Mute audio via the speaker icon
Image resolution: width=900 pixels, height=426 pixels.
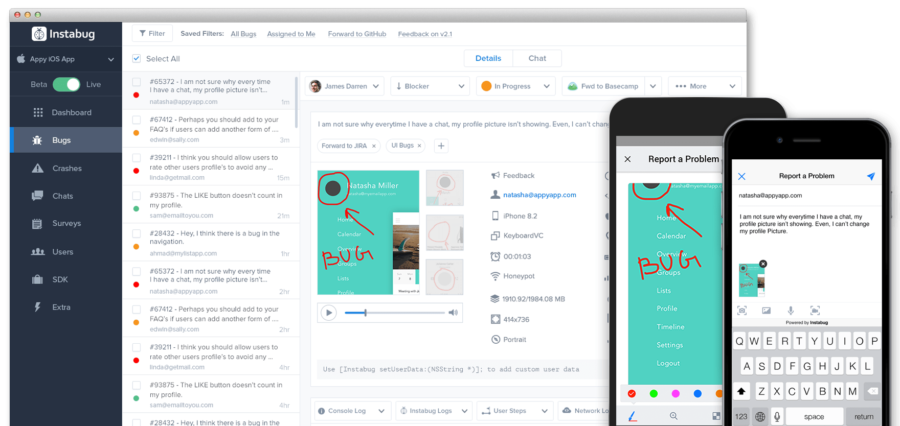[x=453, y=313]
